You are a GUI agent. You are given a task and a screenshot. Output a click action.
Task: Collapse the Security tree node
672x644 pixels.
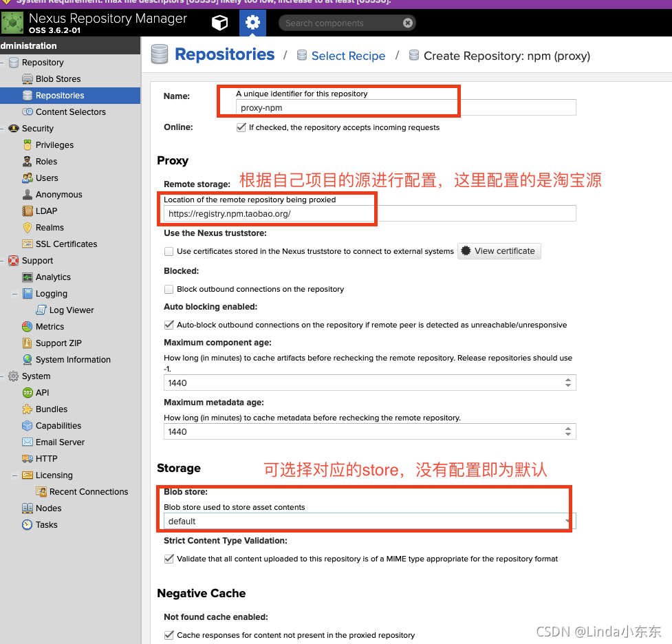point(2,129)
